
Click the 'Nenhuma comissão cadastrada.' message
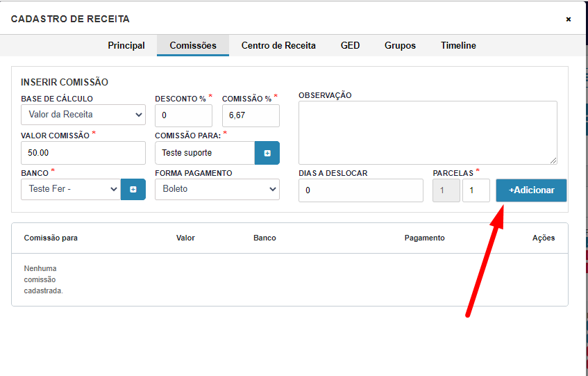coord(44,279)
